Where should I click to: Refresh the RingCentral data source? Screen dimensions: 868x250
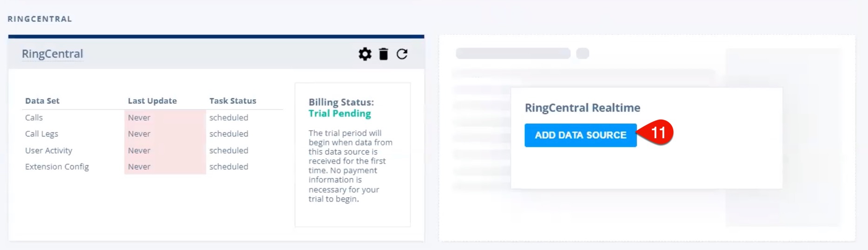pyautogui.click(x=402, y=54)
